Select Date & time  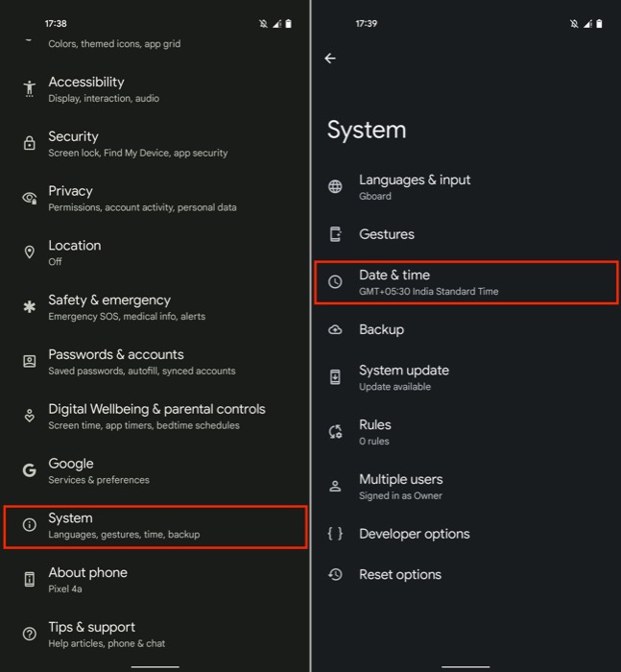(466, 282)
